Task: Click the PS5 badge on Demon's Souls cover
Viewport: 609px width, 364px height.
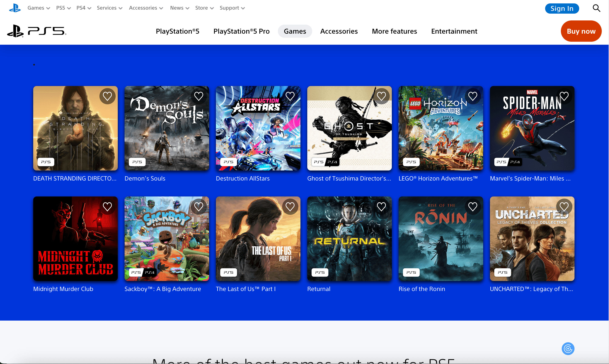Action: pos(137,162)
